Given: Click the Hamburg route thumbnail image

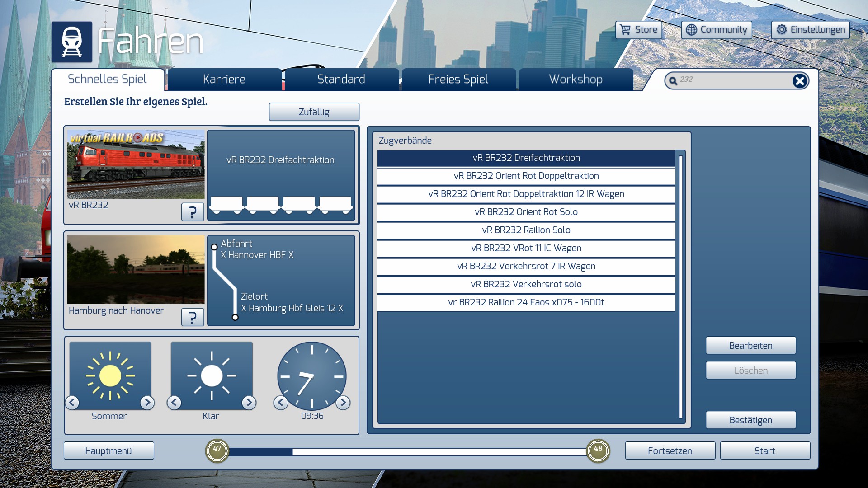Looking at the screenshot, I should point(136,269).
